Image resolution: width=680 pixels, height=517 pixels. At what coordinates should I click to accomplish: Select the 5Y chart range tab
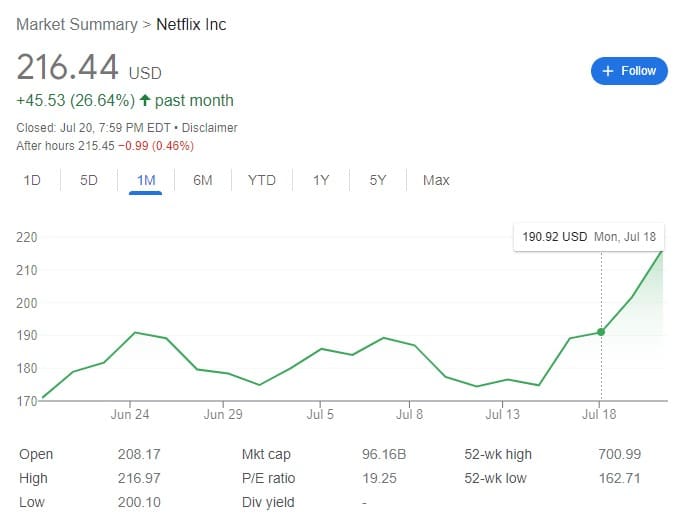(377, 180)
